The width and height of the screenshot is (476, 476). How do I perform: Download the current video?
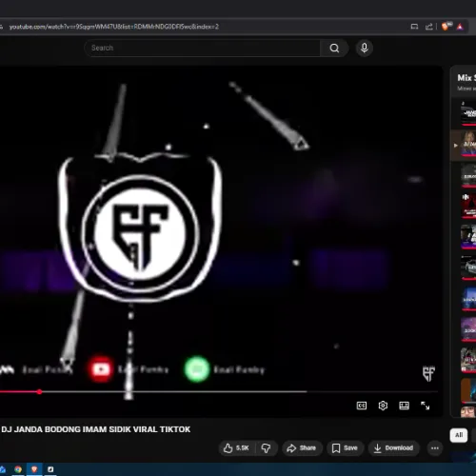click(x=393, y=448)
